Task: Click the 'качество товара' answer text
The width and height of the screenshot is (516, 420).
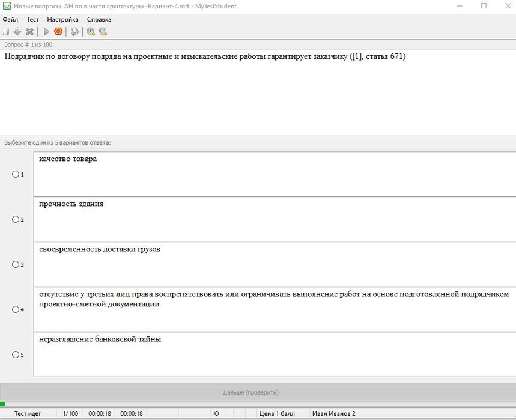Action: click(68, 159)
